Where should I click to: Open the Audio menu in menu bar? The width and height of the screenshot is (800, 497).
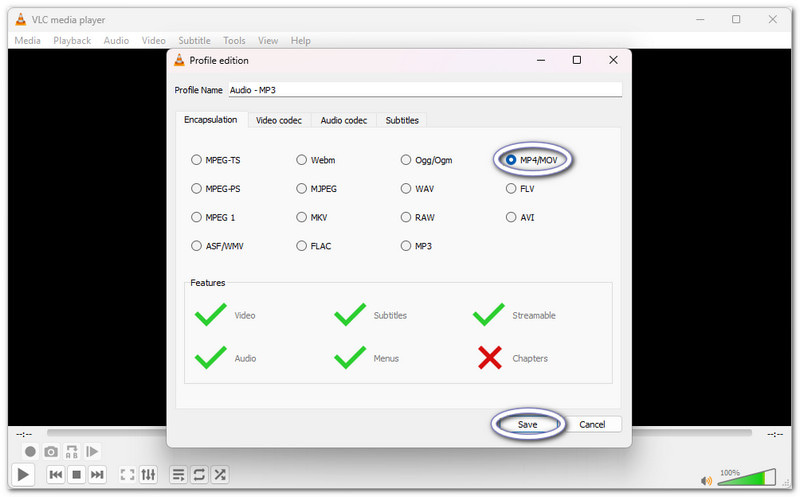point(116,40)
